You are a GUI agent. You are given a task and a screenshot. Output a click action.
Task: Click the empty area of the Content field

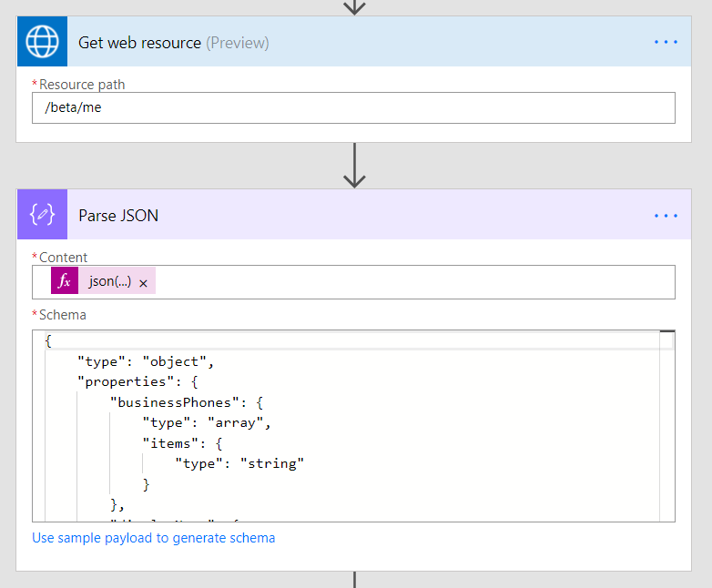(410, 282)
